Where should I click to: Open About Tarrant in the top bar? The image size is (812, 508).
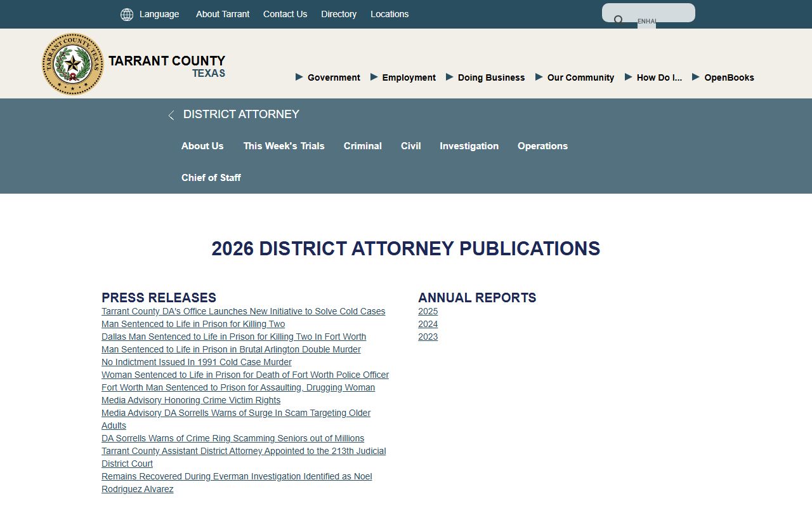pos(223,14)
